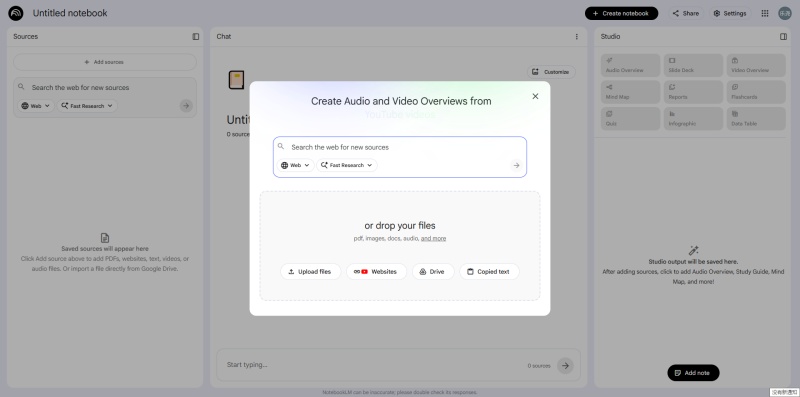Click 'or drop your files' text
Screen dimensions: 800x397
(x=399, y=226)
